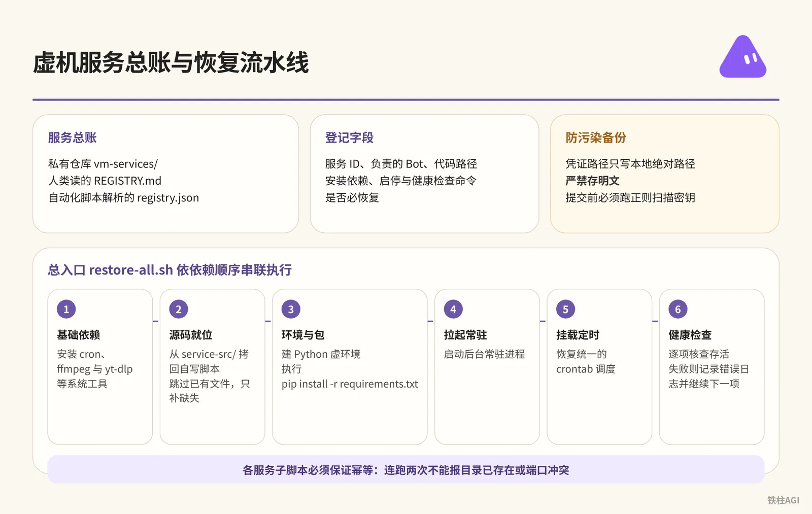Click text crontab 调度
Screen dimensions: 812x514
pyautogui.click(x=586, y=369)
